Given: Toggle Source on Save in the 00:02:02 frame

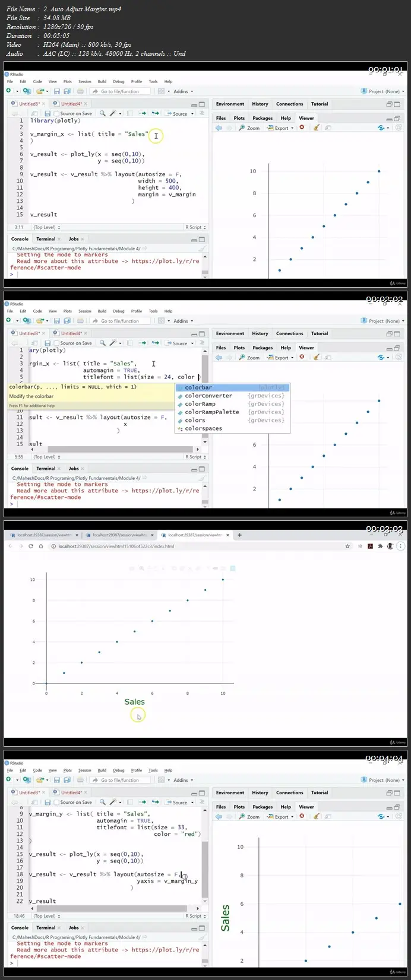Looking at the screenshot, I should coord(72,343).
